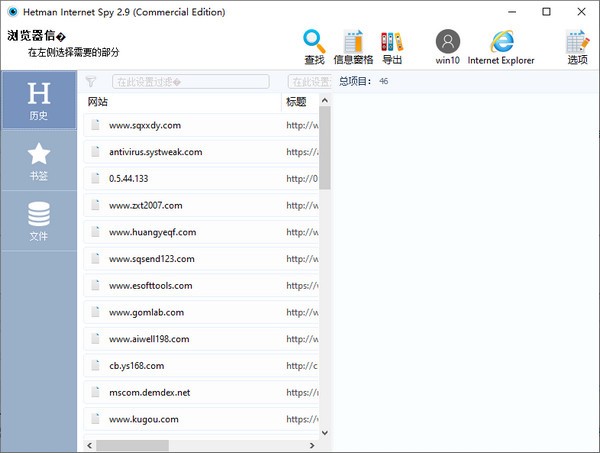Click the filter funnel icon
This screenshot has height=453, width=600.
[91, 82]
